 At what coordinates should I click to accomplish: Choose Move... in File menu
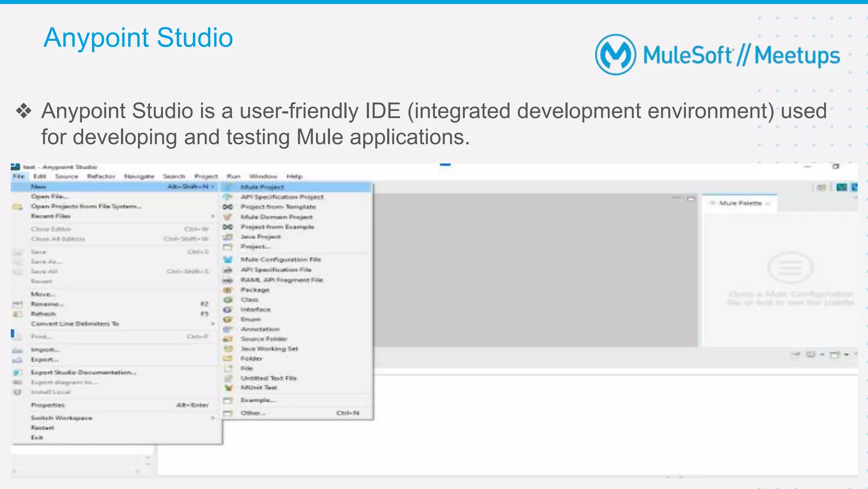(115, 294)
